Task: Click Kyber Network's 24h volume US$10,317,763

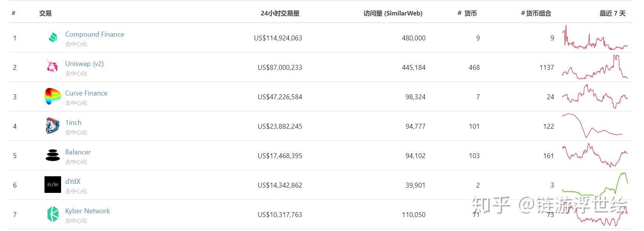Action: tap(280, 215)
